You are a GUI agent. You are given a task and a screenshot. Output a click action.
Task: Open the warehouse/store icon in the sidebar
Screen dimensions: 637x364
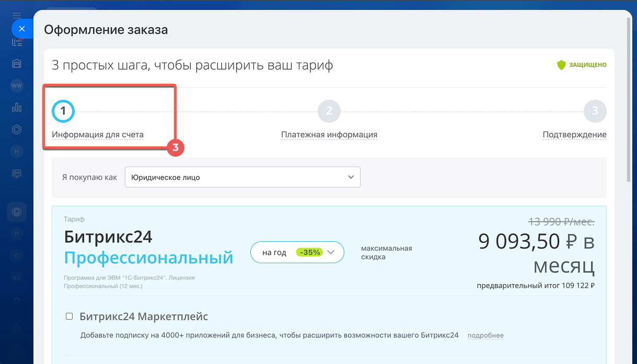[x=17, y=64]
